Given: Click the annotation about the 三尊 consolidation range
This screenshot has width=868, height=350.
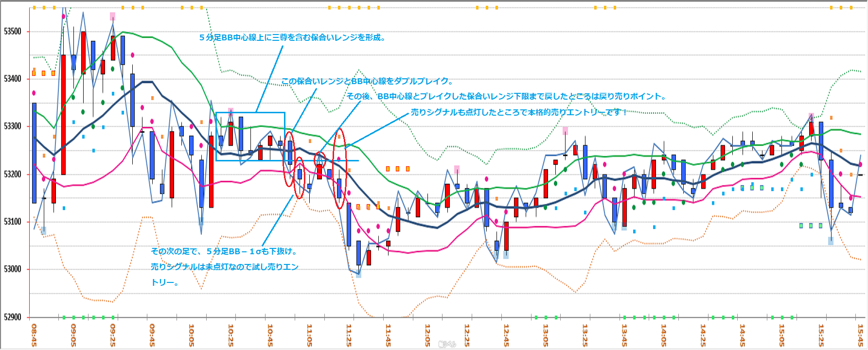Looking at the screenshot, I should 293,37.
